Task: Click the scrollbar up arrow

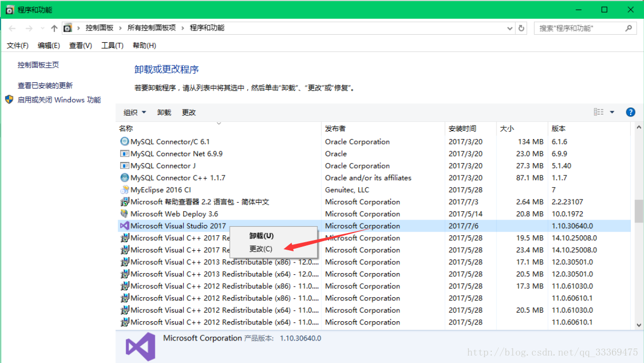Action: (x=639, y=127)
